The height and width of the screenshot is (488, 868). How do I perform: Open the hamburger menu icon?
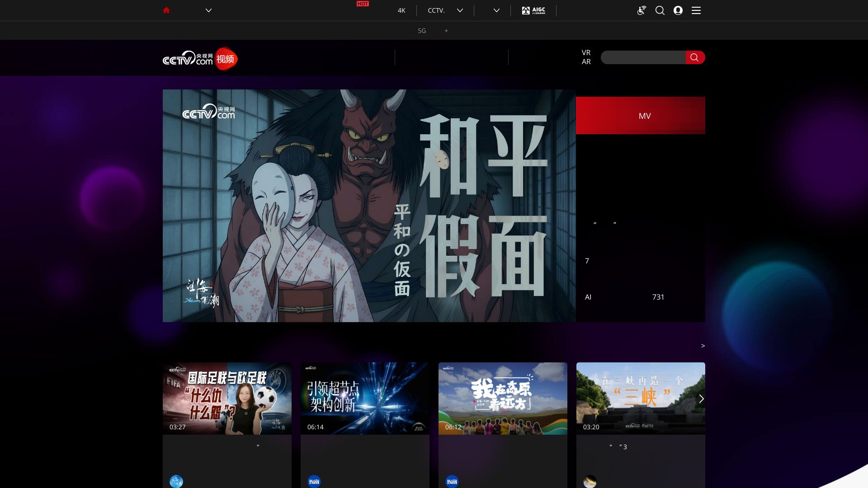[696, 10]
